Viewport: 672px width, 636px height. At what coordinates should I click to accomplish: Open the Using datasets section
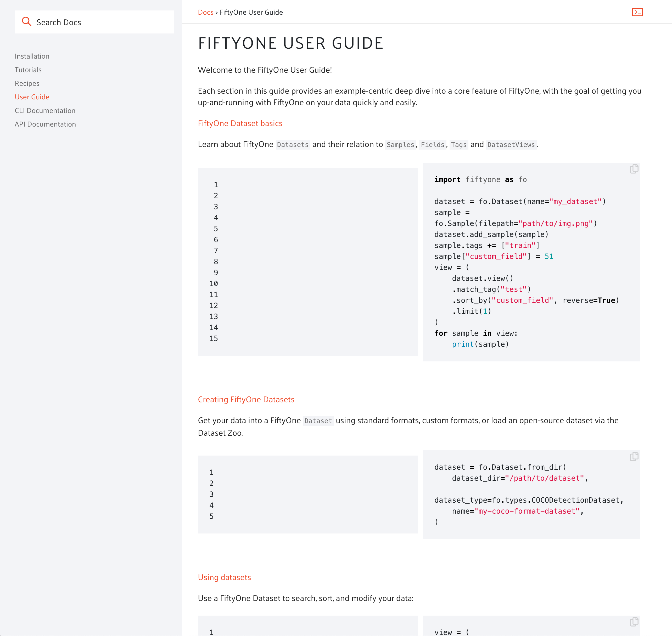tap(224, 577)
